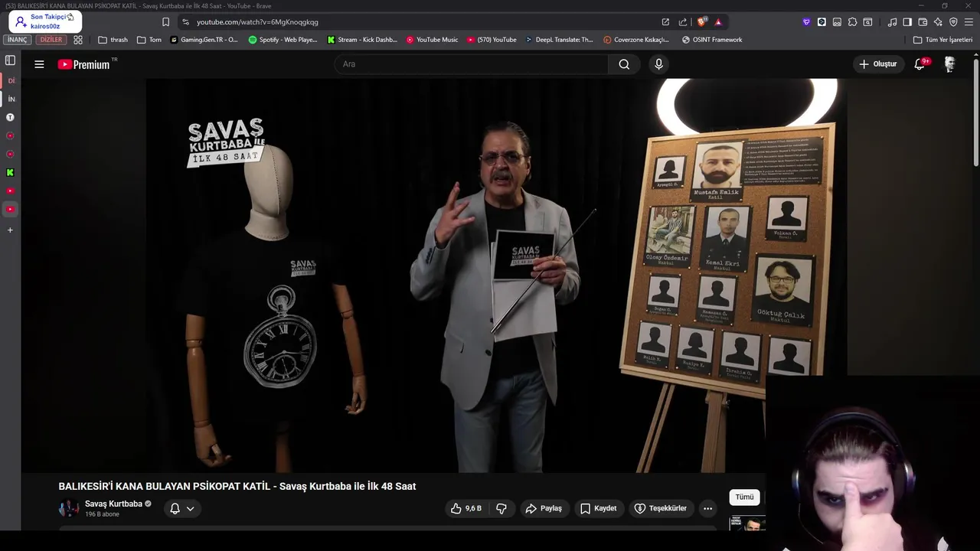
Task: Open the Brave VPN shield icon
Action: point(953,22)
